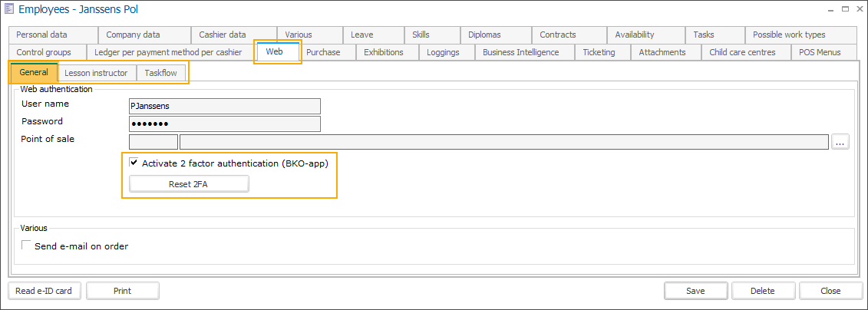Open the Cashier data tab

(x=223, y=35)
